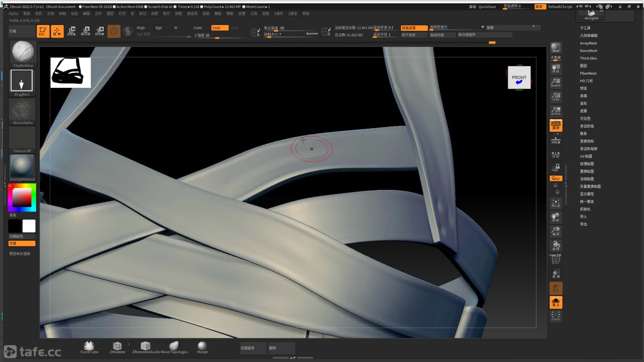The width and height of the screenshot is (644, 362).
Task: Click the AC50% half size icon
Action: [556, 111]
